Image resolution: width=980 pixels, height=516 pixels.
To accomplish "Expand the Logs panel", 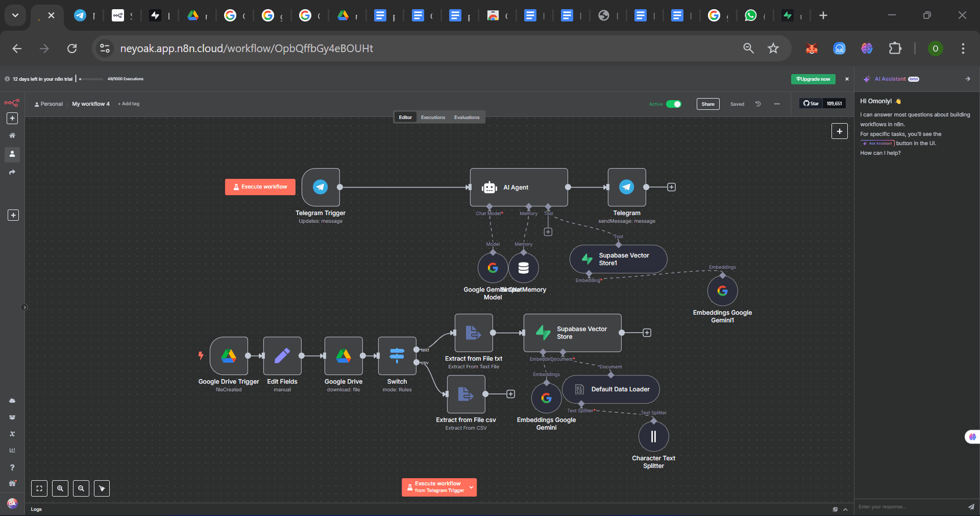I will click(x=845, y=509).
